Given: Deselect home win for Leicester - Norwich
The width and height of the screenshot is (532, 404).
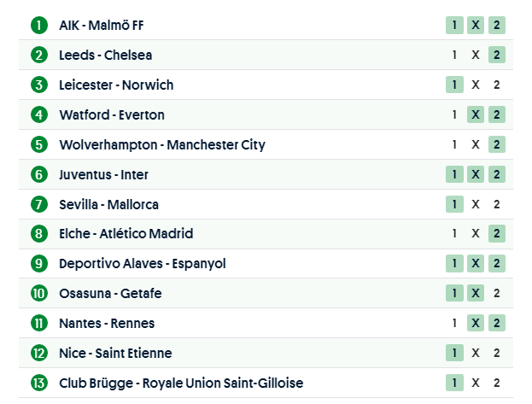Looking at the screenshot, I should (x=454, y=85).
